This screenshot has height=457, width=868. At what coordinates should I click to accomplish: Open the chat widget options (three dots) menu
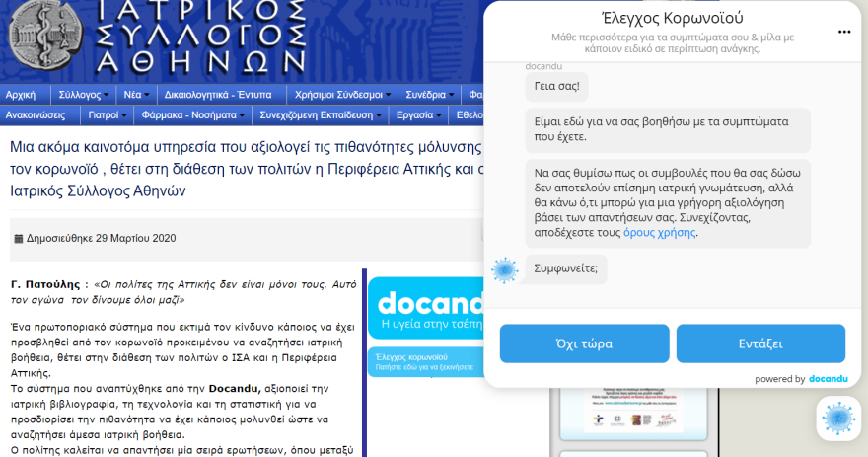point(843,32)
